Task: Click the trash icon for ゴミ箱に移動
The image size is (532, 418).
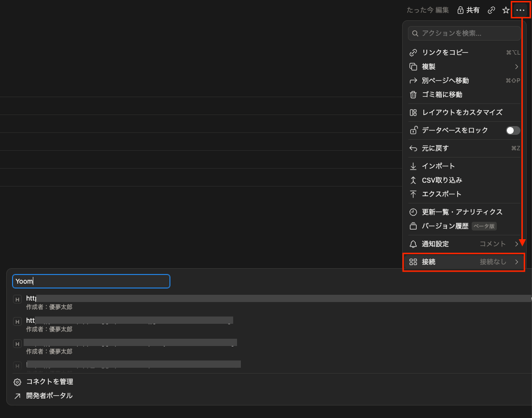Action: pyautogui.click(x=413, y=95)
